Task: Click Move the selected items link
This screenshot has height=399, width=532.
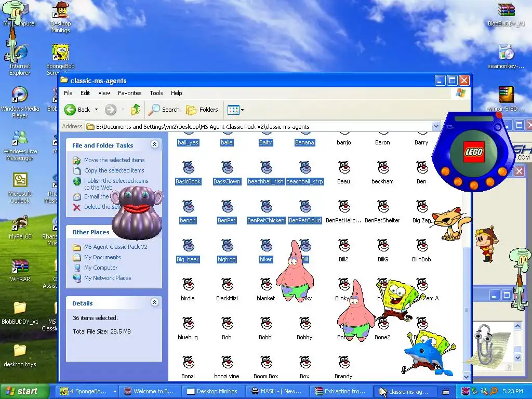Action: coord(114,160)
